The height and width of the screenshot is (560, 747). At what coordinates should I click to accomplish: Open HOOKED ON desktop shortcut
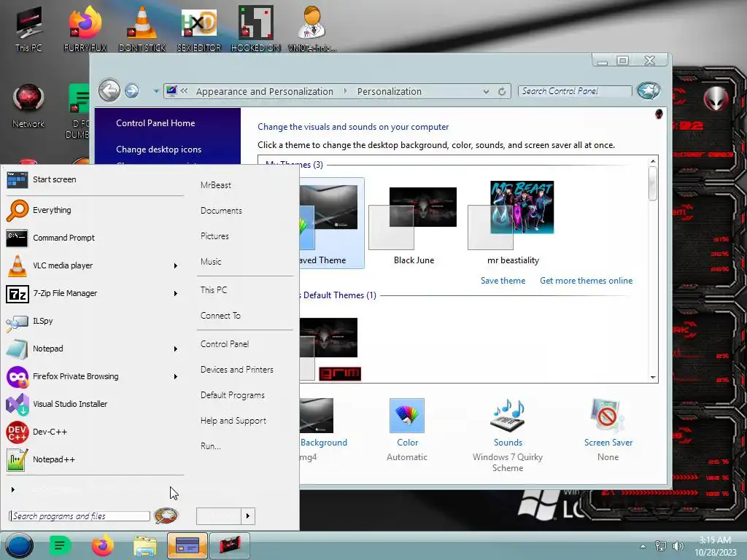tap(256, 29)
